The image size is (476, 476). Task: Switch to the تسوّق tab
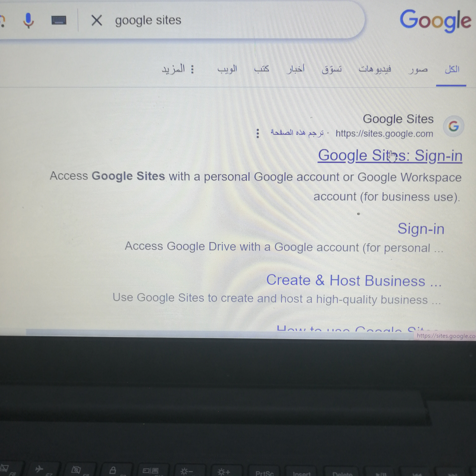coord(332,69)
